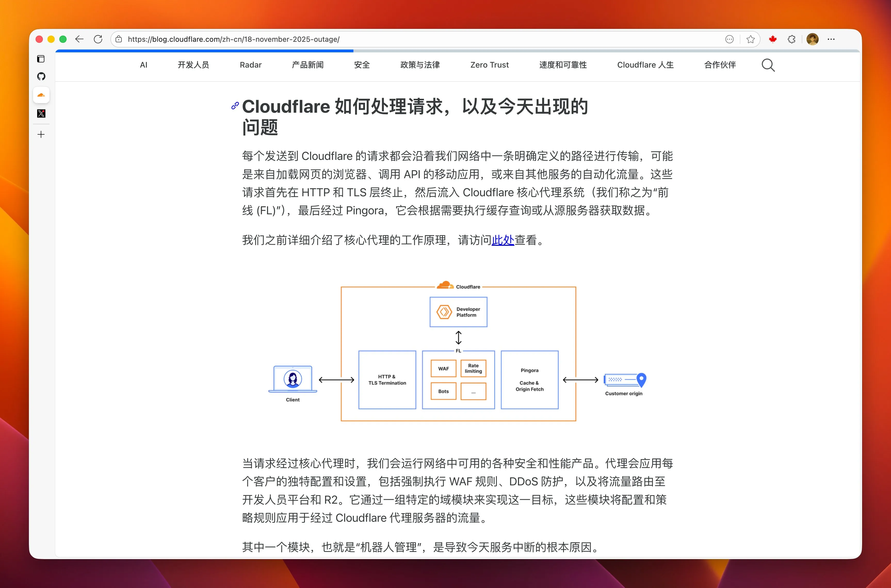Image resolution: width=891 pixels, height=588 pixels.
Task: Reload the page with refresh icon
Action: tap(98, 39)
